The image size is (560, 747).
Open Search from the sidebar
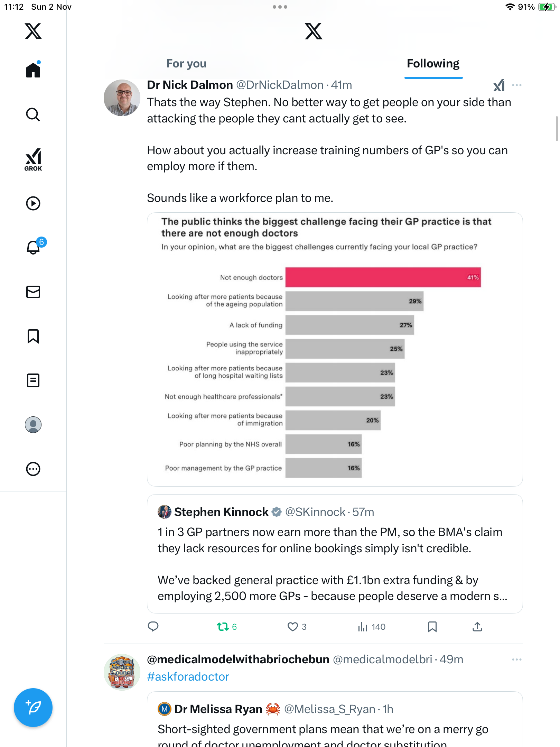click(x=33, y=114)
